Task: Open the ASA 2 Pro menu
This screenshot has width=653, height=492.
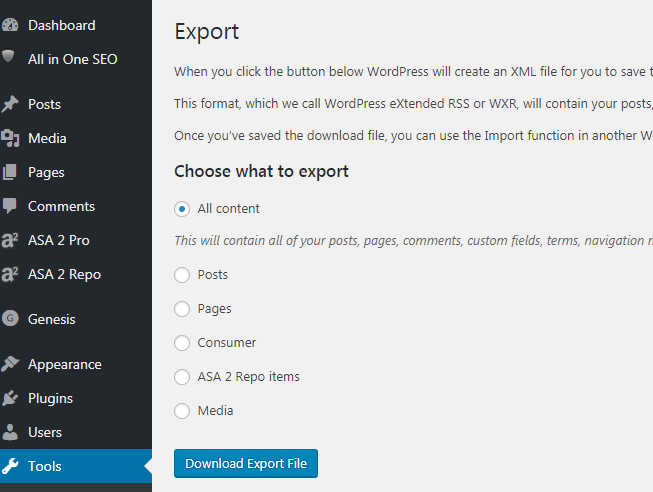Action: 59,240
